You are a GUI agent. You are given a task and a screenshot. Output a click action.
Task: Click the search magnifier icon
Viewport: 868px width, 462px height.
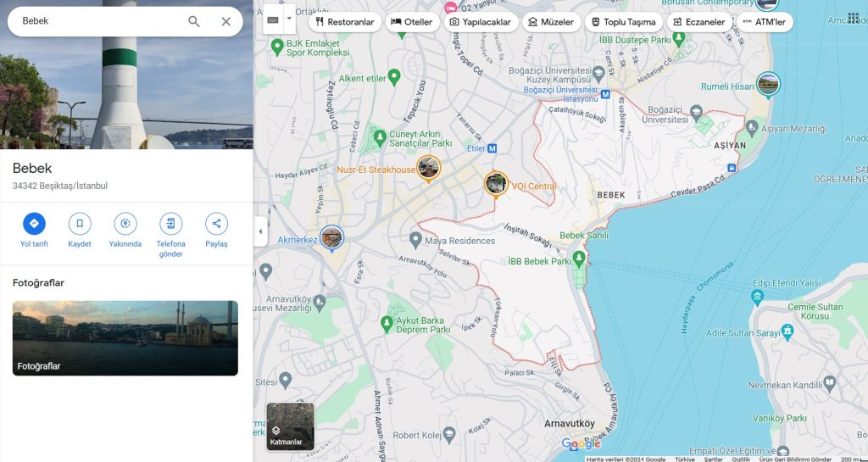coord(194,21)
